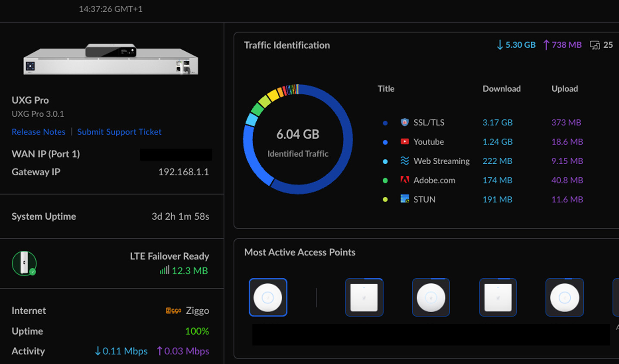Viewport: 619px width, 364px height.
Task: Open the Release Notes link
Action: click(x=38, y=132)
